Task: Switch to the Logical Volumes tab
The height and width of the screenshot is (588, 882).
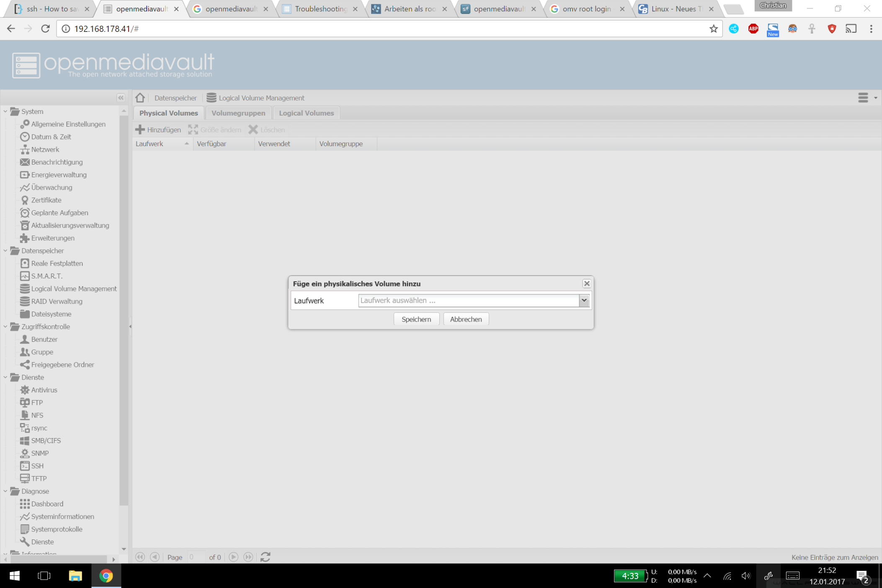Action: (306, 113)
